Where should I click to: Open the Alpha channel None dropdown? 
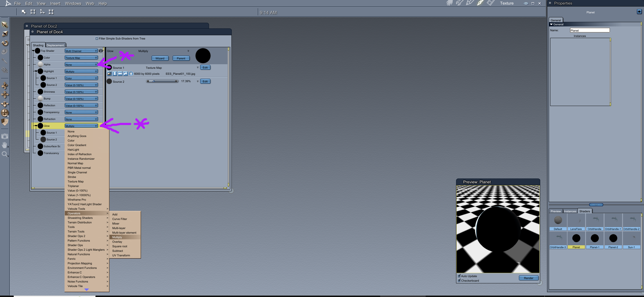pos(81,65)
